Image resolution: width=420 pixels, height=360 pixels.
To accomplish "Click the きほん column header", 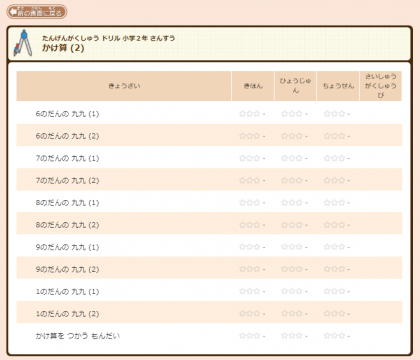I will point(253,86).
